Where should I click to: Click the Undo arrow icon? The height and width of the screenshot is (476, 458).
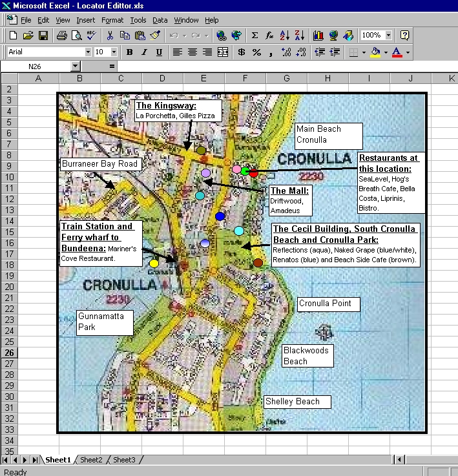(174, 36)
